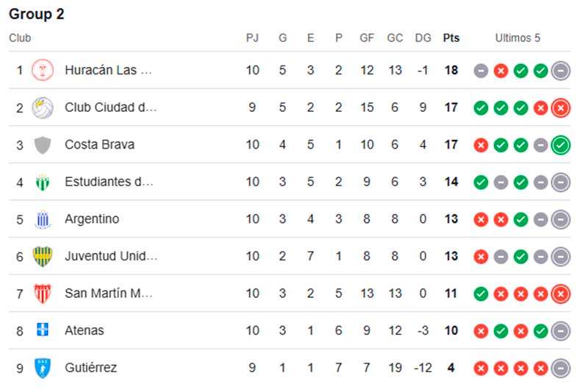The height and width of the screenshot is (390, 588).
Task: Click Costa Brava's latest green win icon
Action: 561,145
